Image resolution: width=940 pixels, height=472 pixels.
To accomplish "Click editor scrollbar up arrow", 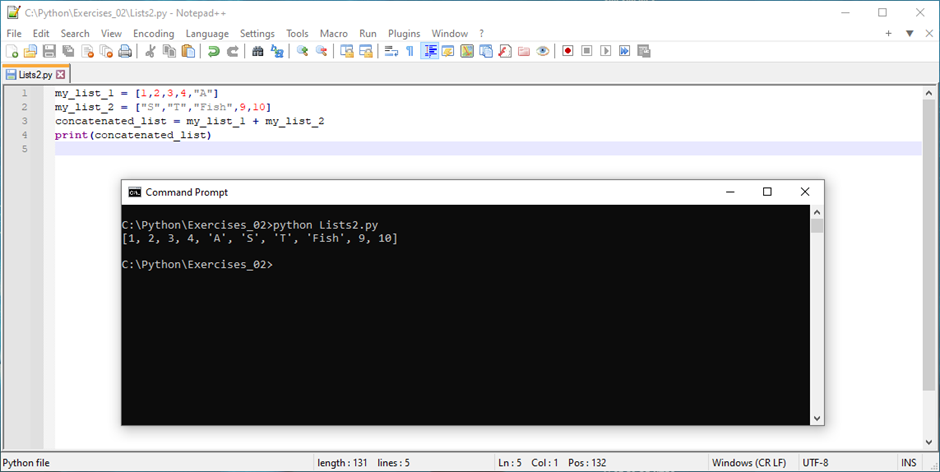I will (x=929, y=94).
